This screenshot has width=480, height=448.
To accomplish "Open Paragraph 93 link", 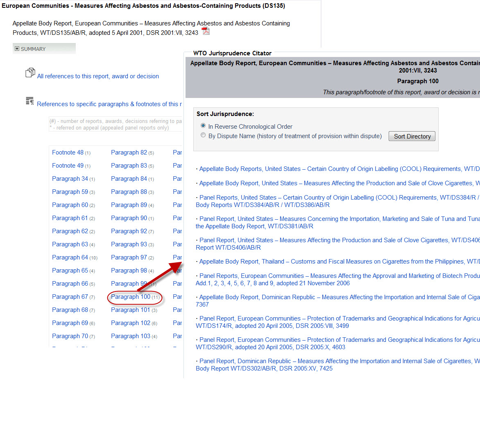I will pos(129,245).
